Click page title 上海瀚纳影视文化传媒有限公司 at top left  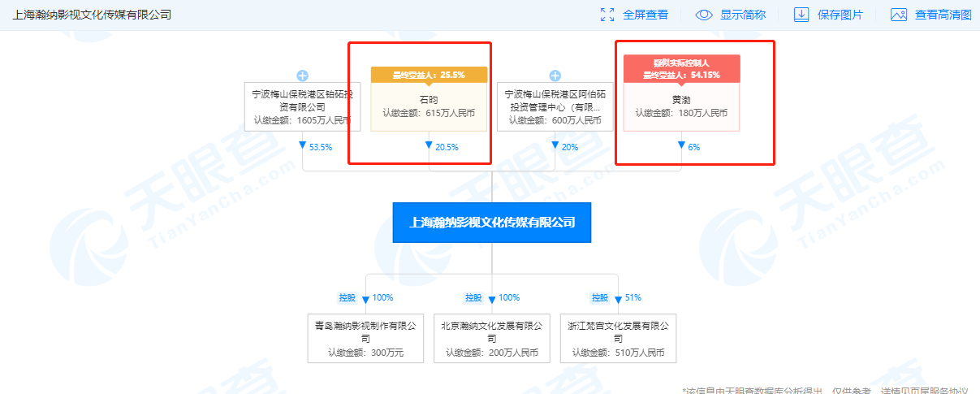click(92, 15)
